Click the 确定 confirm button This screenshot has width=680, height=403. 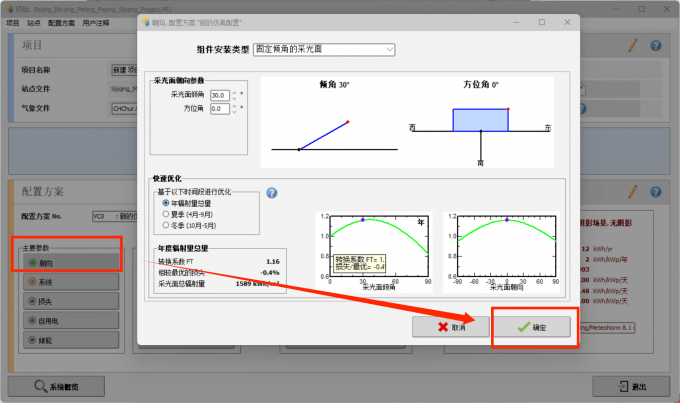click(534, 327)
